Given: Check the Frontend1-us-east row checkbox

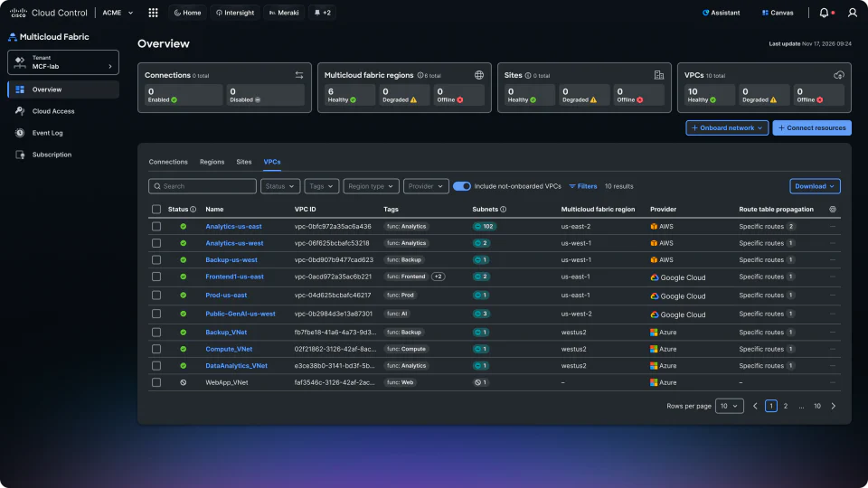Looking at the screenshot, I should [x=156, y=277].
